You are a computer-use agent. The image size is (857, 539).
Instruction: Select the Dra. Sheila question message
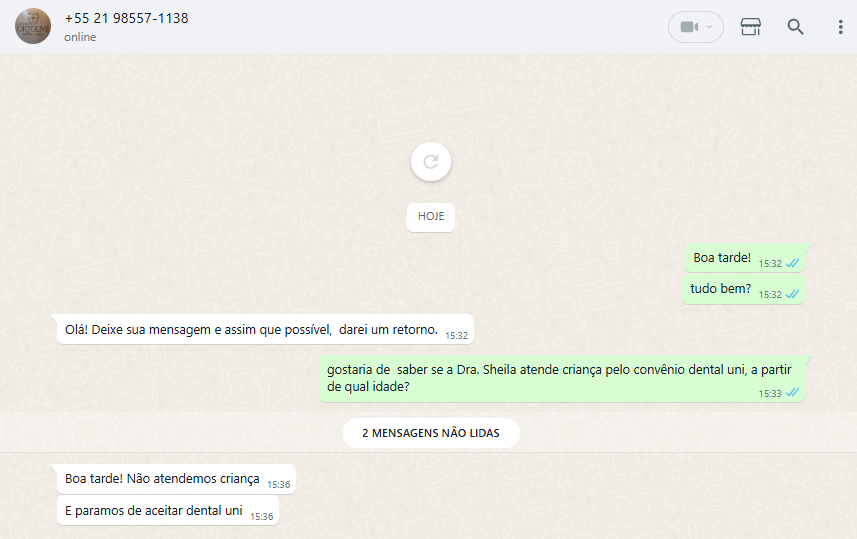(562, 379)
